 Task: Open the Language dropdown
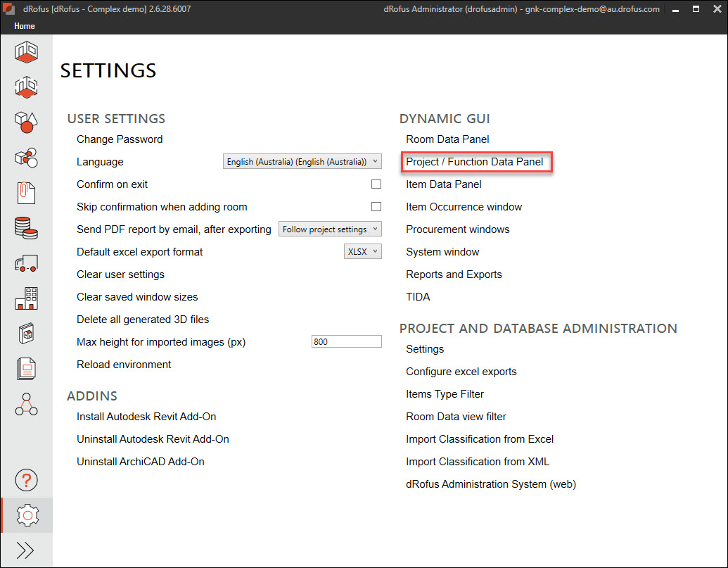click(302, 162)
